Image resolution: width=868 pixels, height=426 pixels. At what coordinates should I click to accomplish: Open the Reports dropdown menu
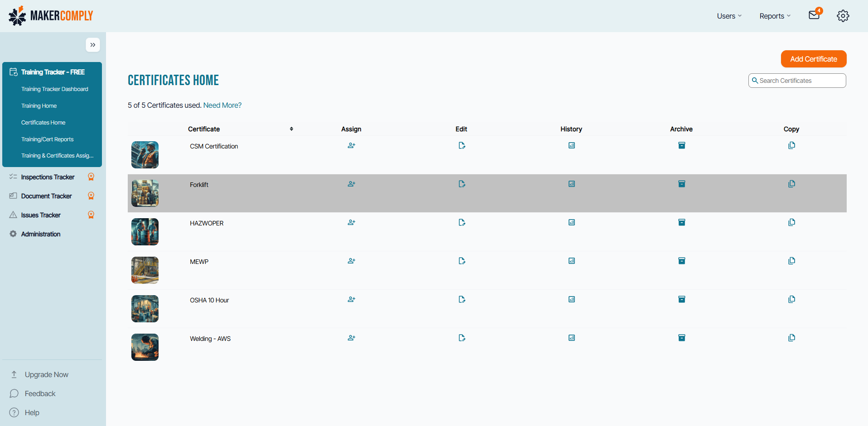point(775,16)
